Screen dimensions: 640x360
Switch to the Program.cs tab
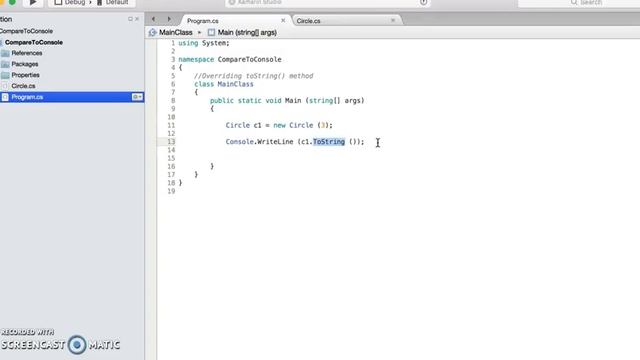(x=203, y=21)
